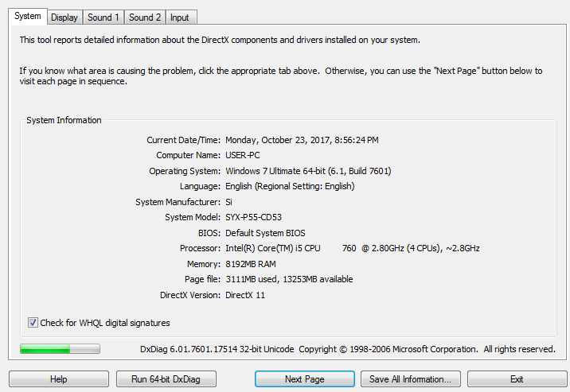570x392 pixels.
Task: Click Default System BIOS text
Action: pos(265,233)
